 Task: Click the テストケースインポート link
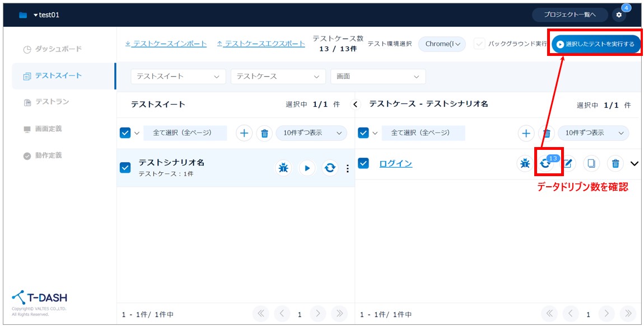(x=166, y=44)
